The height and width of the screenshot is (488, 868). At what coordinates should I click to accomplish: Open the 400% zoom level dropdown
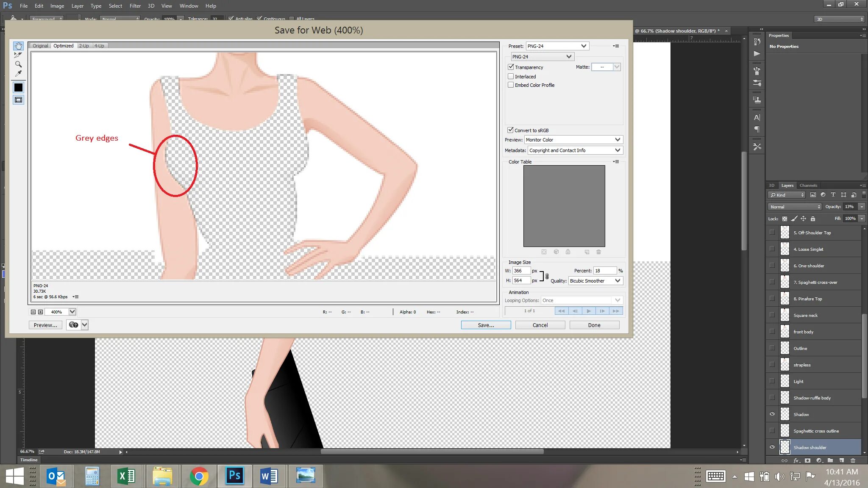(x=72, y=312)
